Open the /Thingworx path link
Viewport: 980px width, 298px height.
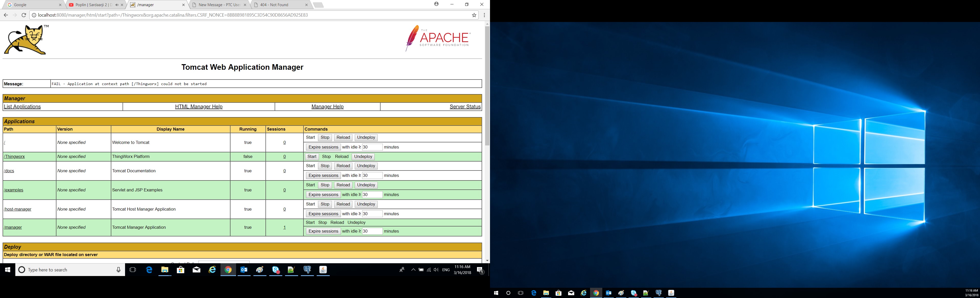(x=15, y=157)
